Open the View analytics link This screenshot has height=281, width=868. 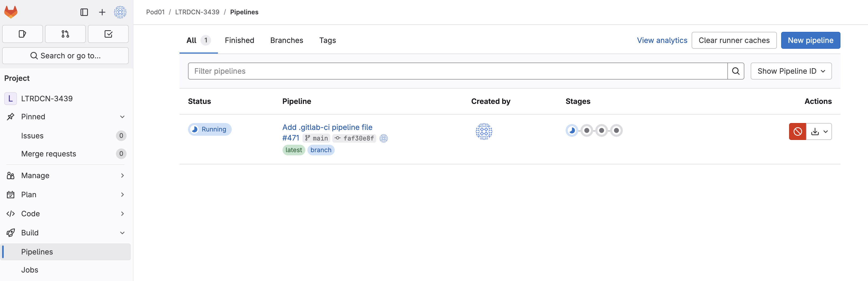(662, 41)
